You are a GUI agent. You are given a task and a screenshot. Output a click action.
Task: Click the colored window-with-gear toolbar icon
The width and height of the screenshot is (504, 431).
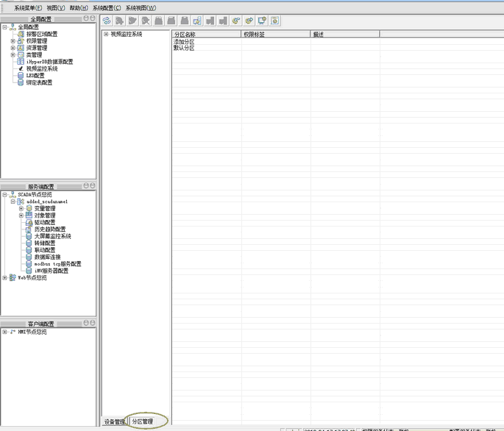click(x=197, y=21)
